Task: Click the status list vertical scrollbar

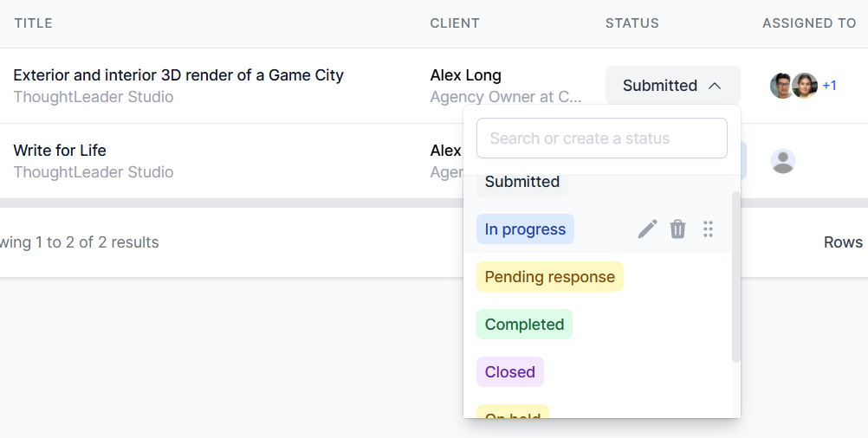Action: click(736, 277)
